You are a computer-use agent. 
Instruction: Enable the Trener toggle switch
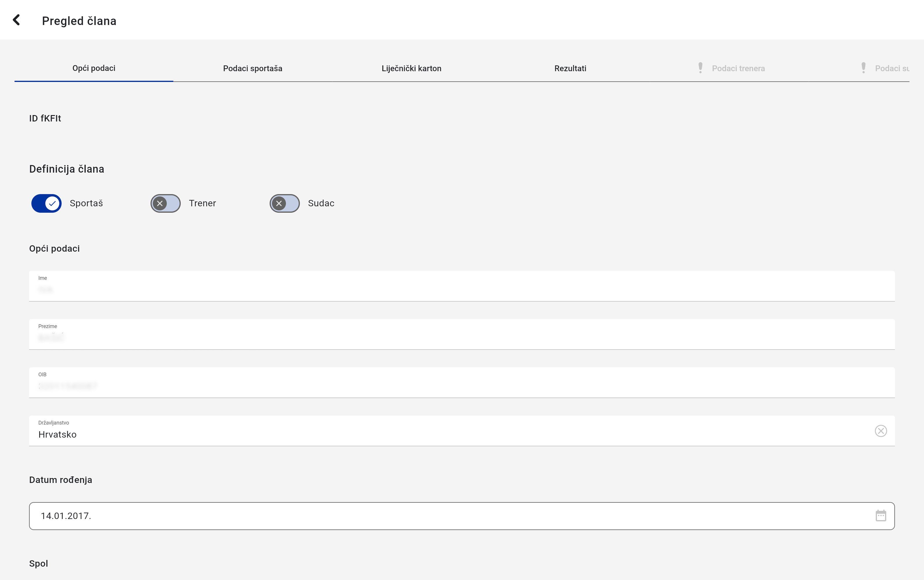tap(165, 203)
